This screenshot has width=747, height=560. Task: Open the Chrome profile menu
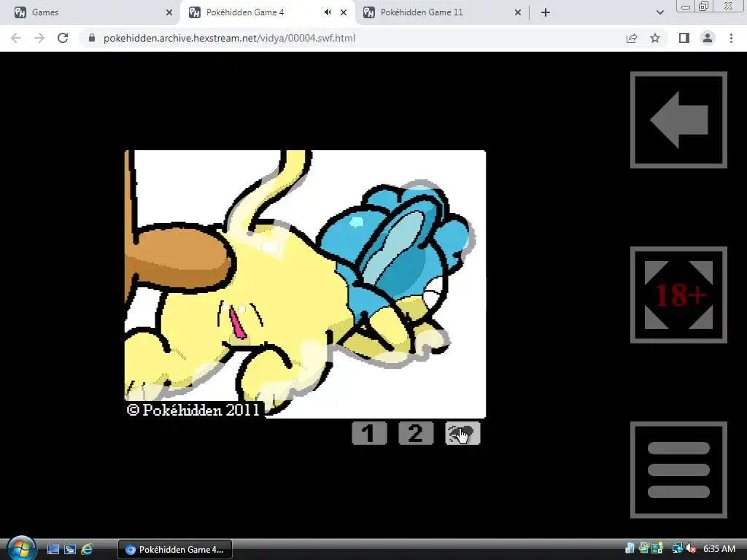point(708,38)
